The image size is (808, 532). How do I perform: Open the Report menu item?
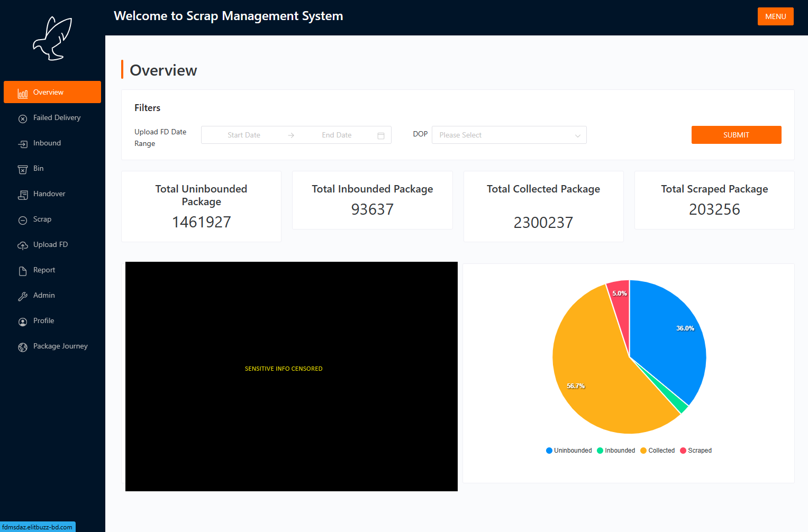point(44,270)
